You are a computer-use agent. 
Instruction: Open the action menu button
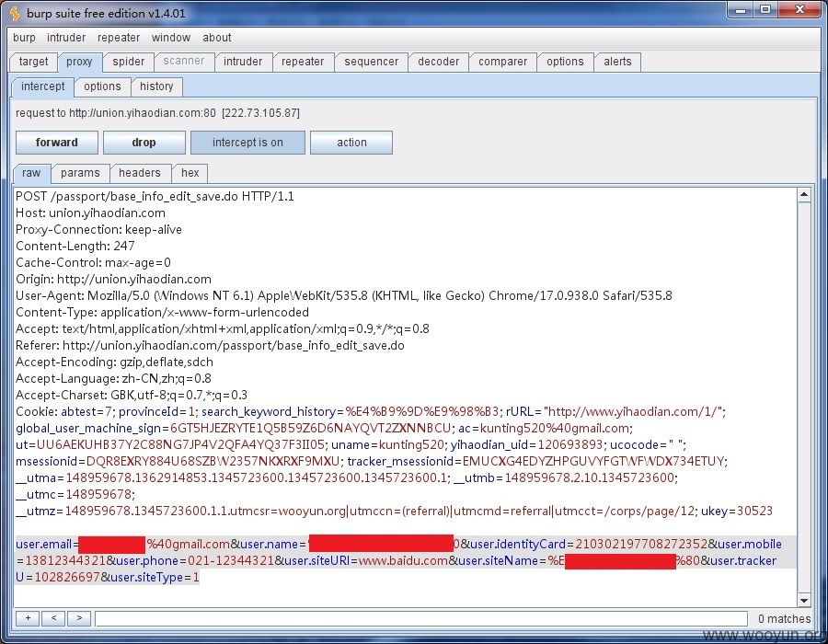point(351,143)
